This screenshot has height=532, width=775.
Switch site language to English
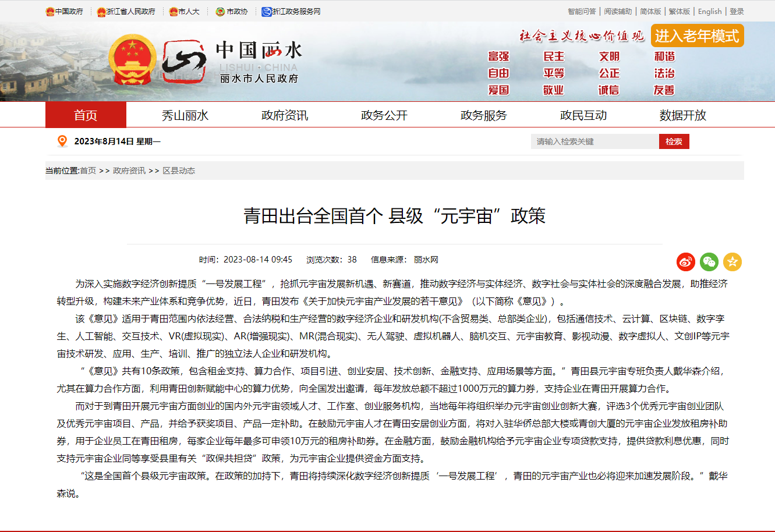tap(710, 12)
